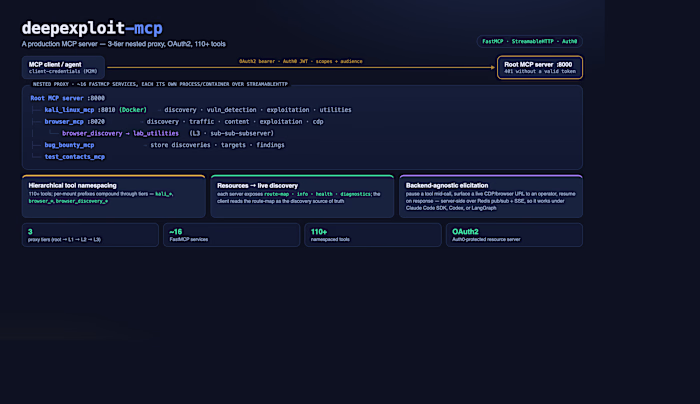
Task: Click the green health resource name
Action: coord(324,194)
